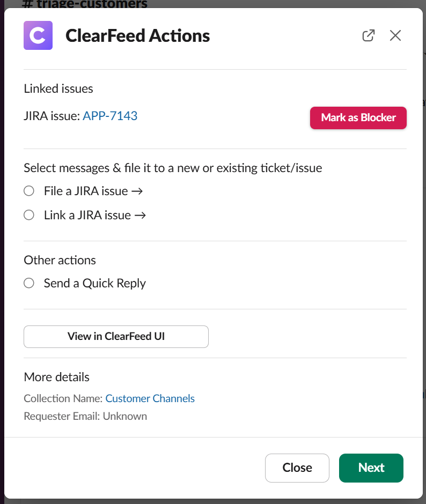
Task: Click the purple ClearFeed app logo
Action: click(38, 35)
